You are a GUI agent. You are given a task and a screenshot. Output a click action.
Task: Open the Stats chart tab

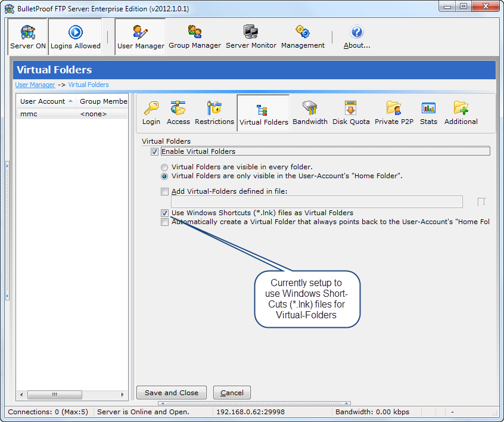428,113
